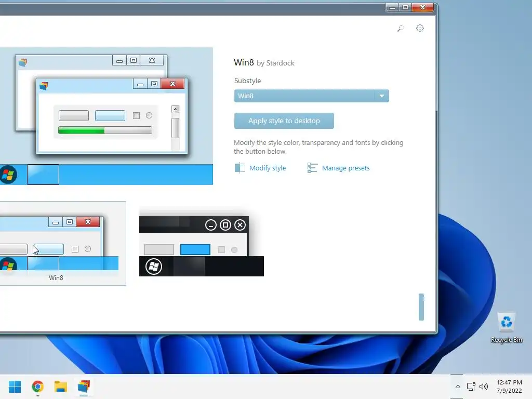Click the Modify style link
The width and height of the screenshot is (532, 399).
(268, 168)
